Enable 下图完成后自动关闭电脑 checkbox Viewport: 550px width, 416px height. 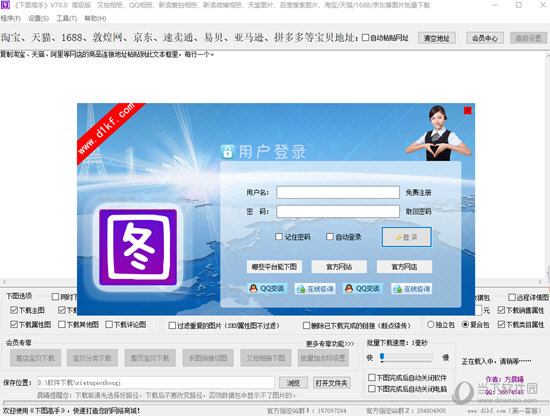(x=372, y=389)
